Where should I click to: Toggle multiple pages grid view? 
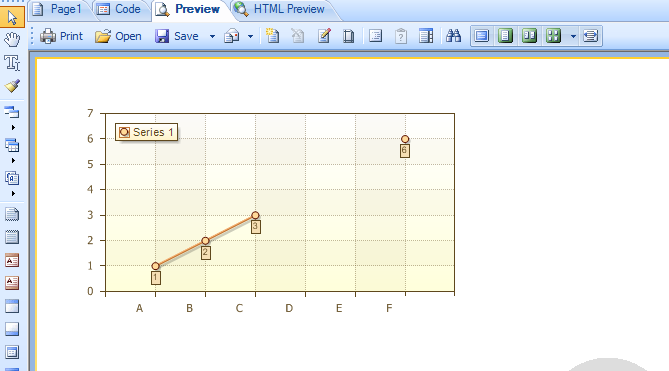[553, 36]
